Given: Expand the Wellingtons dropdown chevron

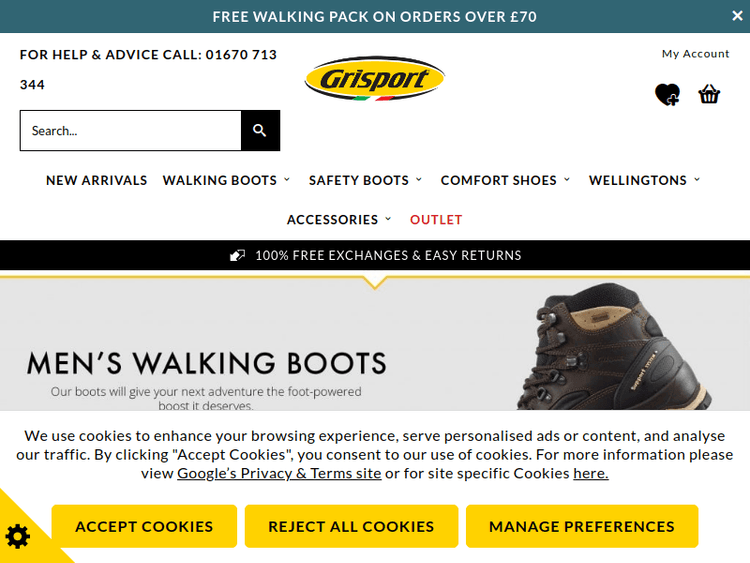Looking at the screenshot, I should (697, 179).
